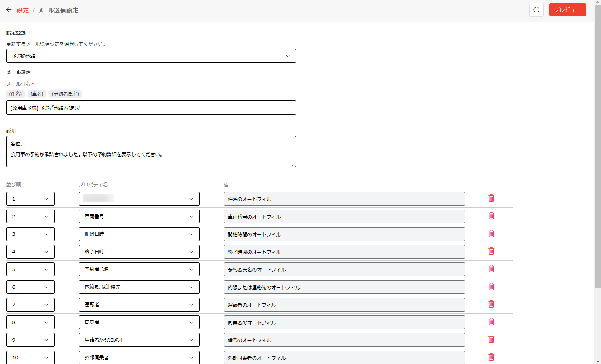The height and width of the screenshot is (364, 601).
Task: Open the 外部同乗者 property dropdown
Action: coord(139,358)
